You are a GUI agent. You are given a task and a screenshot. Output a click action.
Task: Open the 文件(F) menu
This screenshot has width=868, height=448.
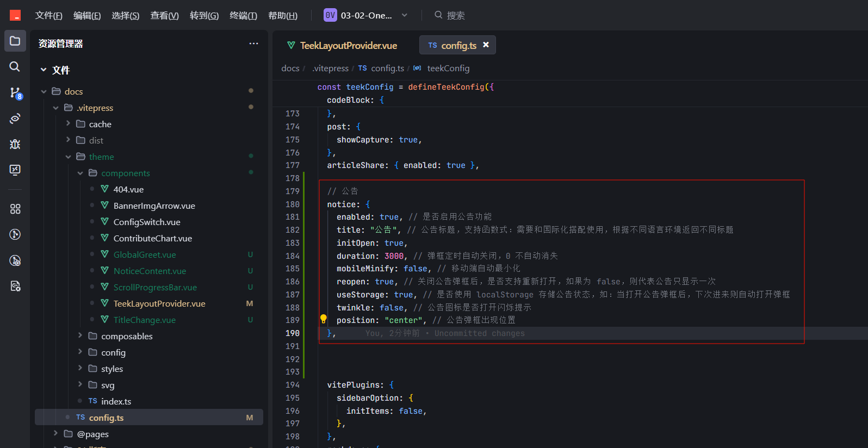(x=49, y=15)
